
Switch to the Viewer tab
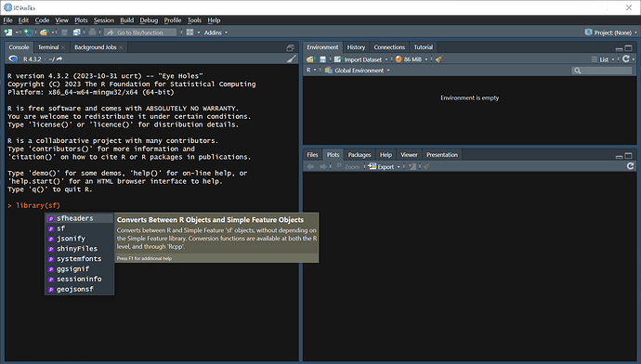409,155
